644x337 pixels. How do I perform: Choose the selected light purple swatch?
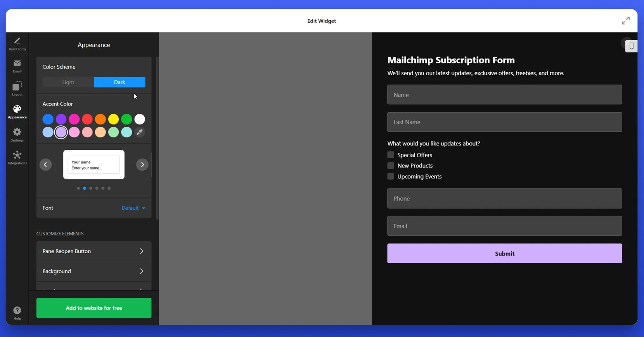tap(61, 132)
